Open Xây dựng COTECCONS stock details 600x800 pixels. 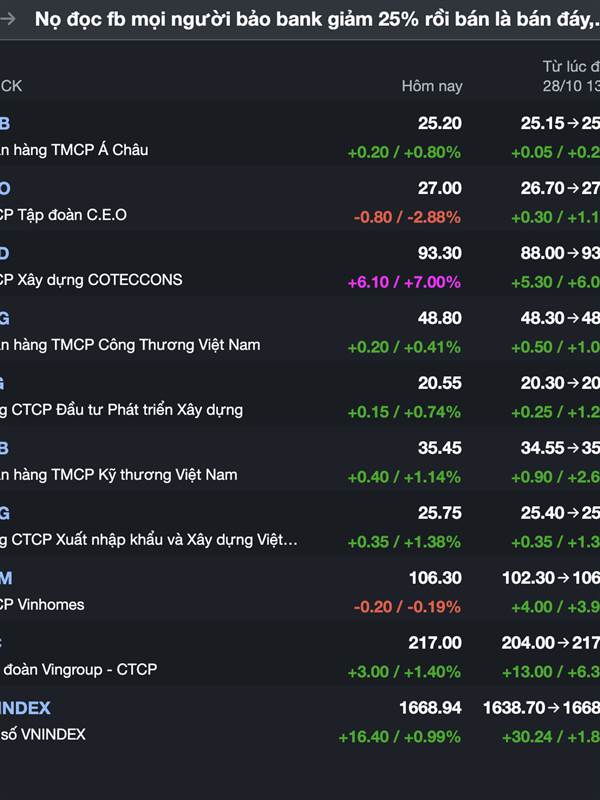92,280
